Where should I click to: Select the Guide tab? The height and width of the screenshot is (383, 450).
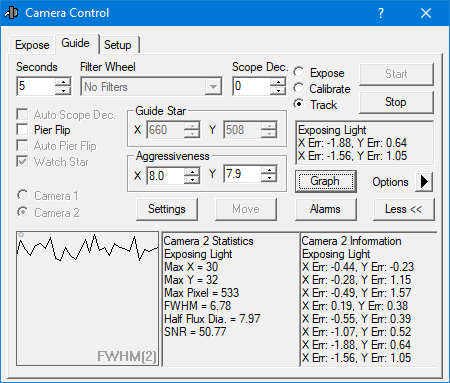coord(75,43)
